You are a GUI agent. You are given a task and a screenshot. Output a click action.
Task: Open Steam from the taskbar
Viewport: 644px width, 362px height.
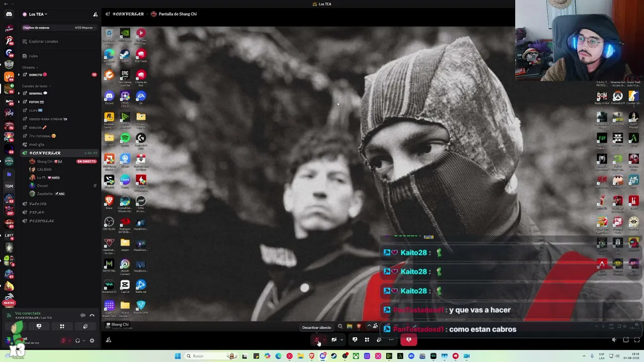point(334,356)
